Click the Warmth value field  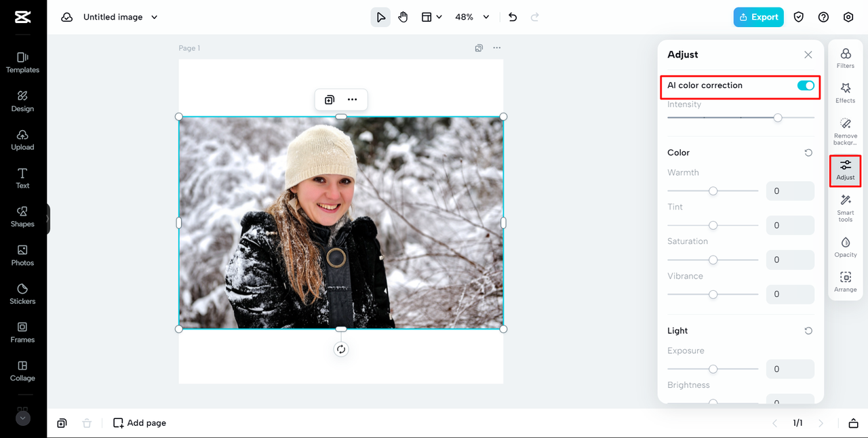(790, 191)
